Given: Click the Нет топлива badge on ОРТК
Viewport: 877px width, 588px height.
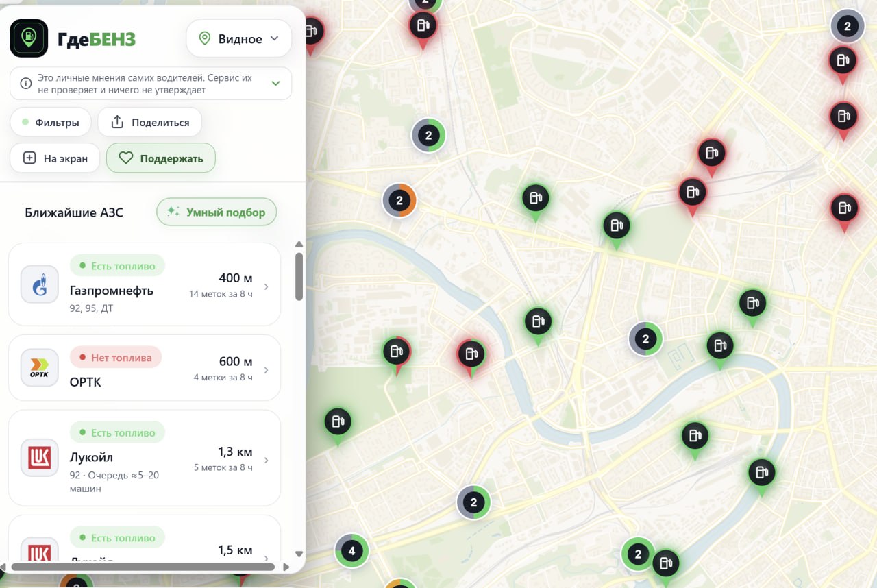Looking at the screenshot, I should (x=116, y=357).
